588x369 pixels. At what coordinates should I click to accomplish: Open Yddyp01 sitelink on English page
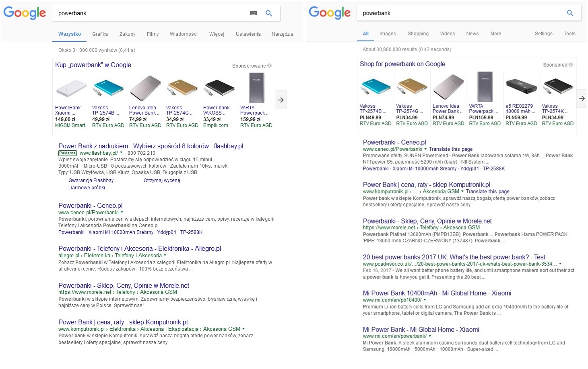click(469, 169)
